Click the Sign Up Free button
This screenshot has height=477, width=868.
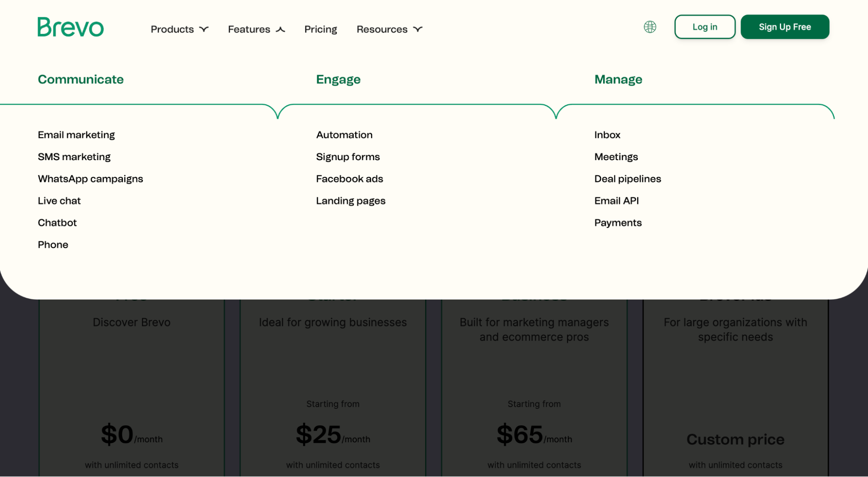coord(784,27)
